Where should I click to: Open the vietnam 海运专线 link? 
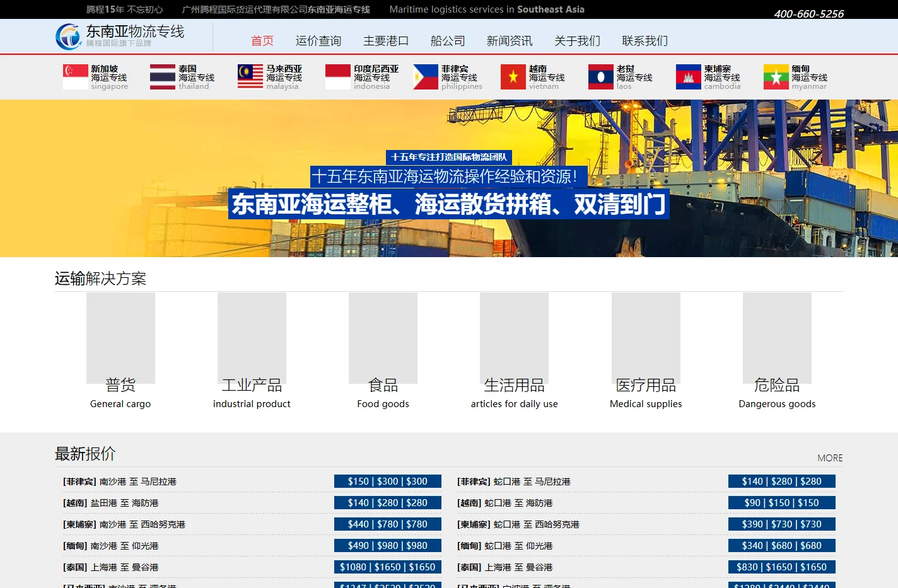pos(547,78)
